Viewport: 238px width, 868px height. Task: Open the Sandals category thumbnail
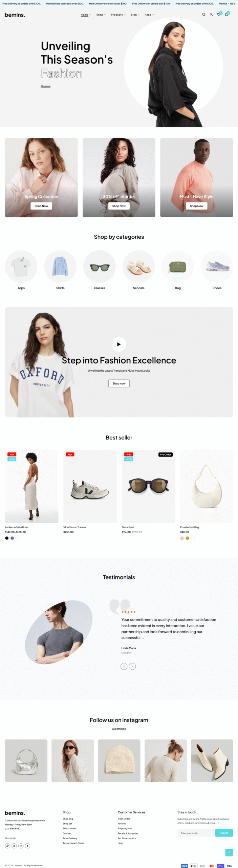click(x=139, y=267)
